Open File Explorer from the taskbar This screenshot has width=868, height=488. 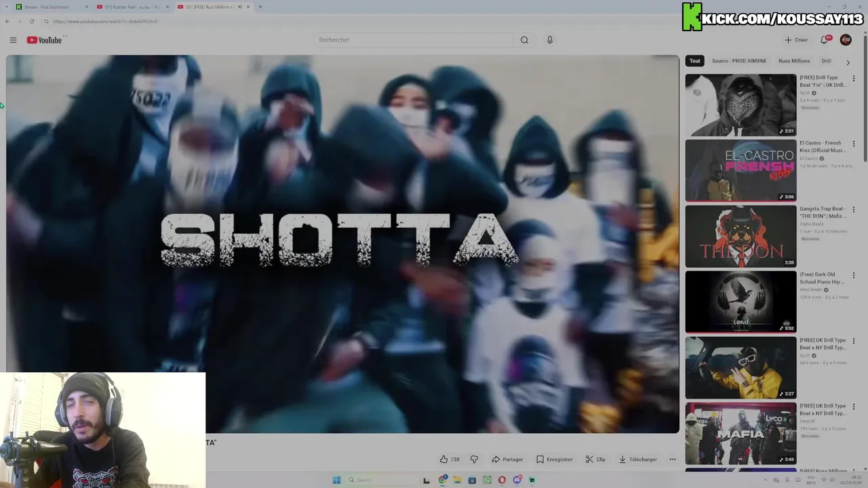coord(458,480)
